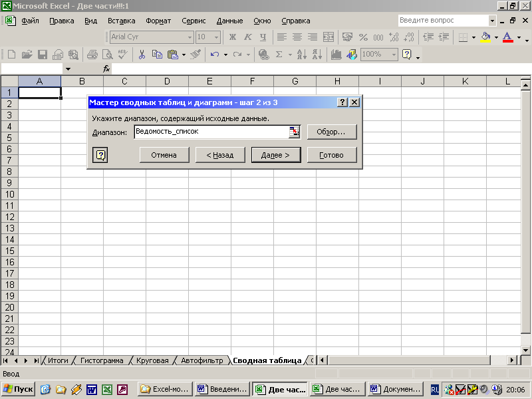Apply Currency style format icon

[347, 37]
